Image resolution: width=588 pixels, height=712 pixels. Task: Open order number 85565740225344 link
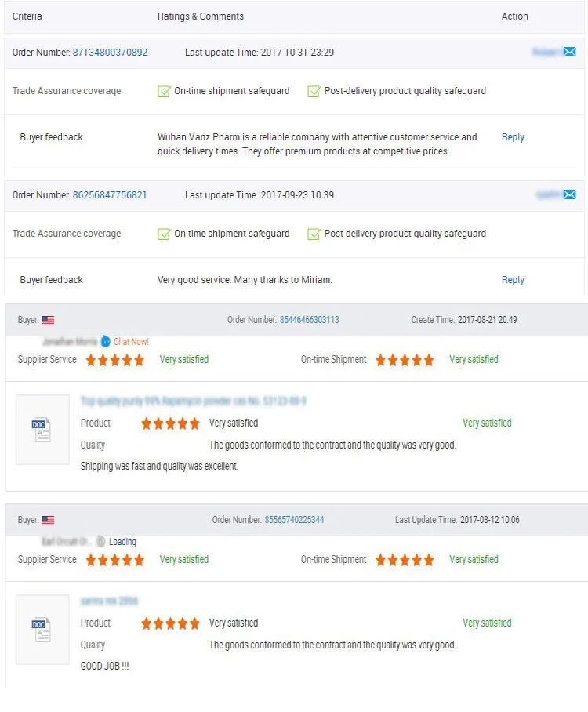point(294,519)
